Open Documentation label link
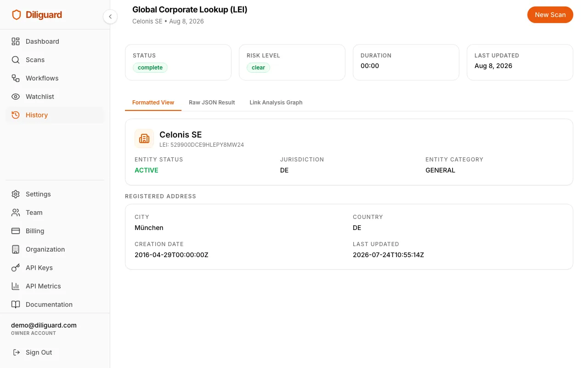Screen dimensions: 588x368 pos(49,305)
